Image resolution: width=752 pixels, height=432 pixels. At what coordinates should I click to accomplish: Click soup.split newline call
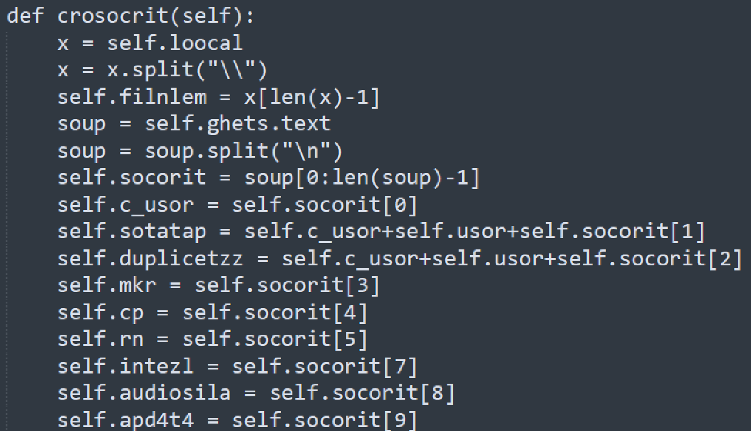pyautogui.click(x=244, y=152)
